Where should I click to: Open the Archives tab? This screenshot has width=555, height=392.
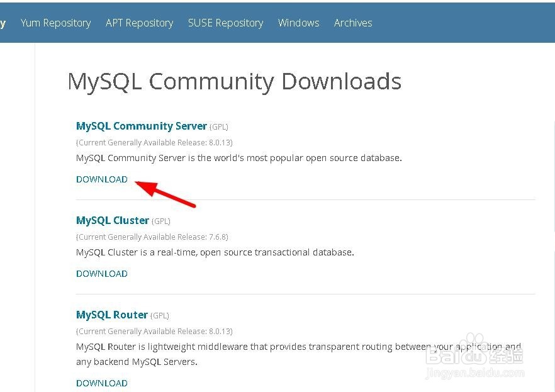(x=353, y=23)
